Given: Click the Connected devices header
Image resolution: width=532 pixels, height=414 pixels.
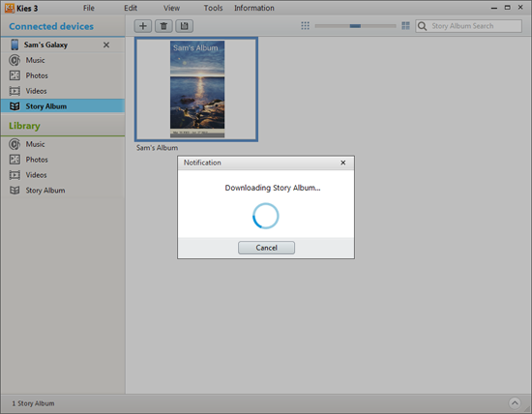Looking at the screenshot, I should [51, 26].
